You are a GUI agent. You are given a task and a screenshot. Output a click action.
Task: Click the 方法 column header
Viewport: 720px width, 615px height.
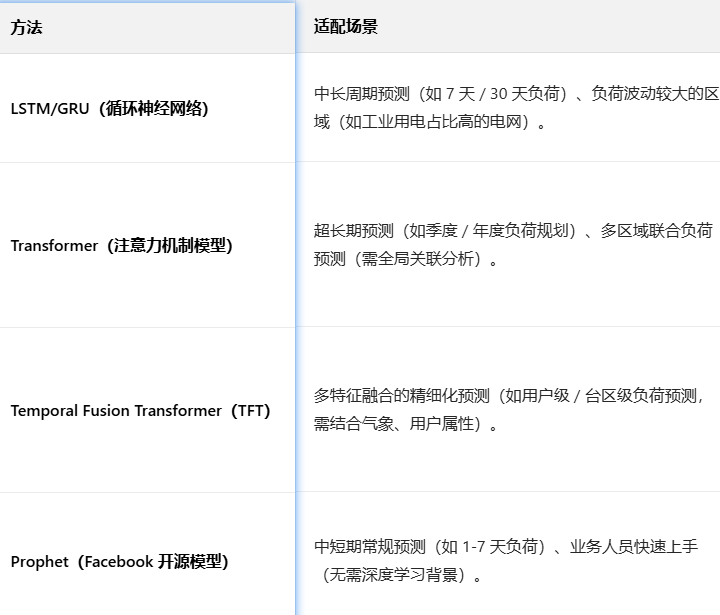[147, 28]
